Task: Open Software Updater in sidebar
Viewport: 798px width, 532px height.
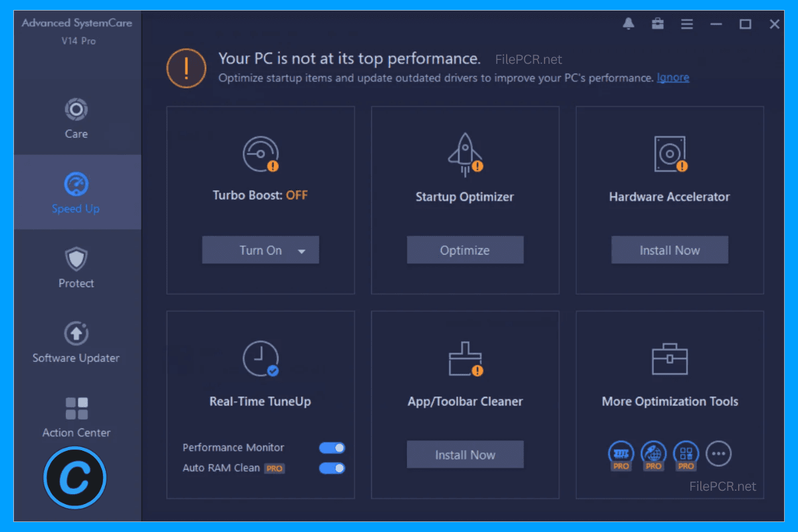Action: [76, 342]
